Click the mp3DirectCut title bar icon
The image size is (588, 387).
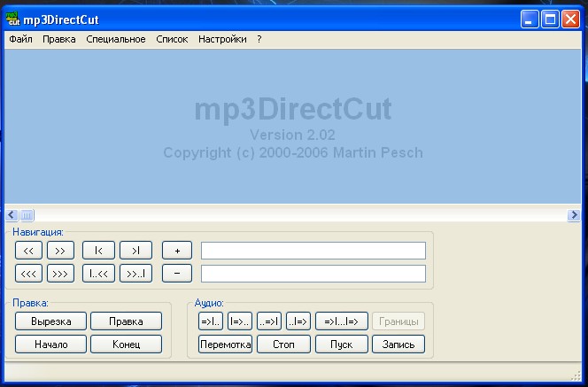[13, 19]
